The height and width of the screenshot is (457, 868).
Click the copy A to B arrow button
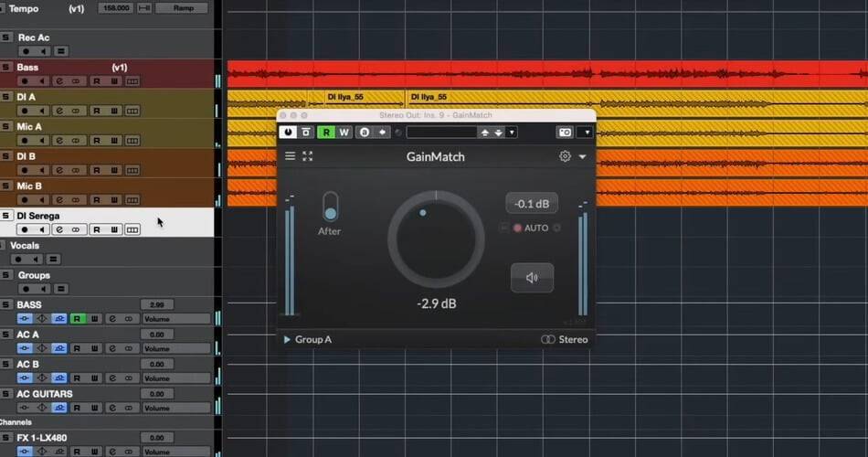coord(382,133)
